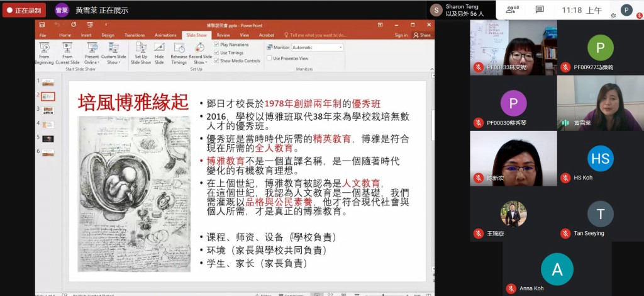Switch to the Home tab
This screenshot has height=296, width=644.
point(65,35)
